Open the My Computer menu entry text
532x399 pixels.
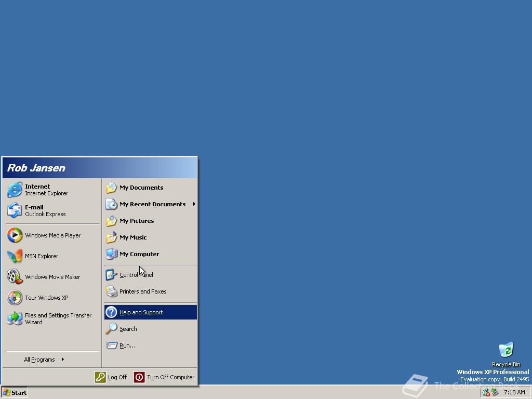pos(139,254)
